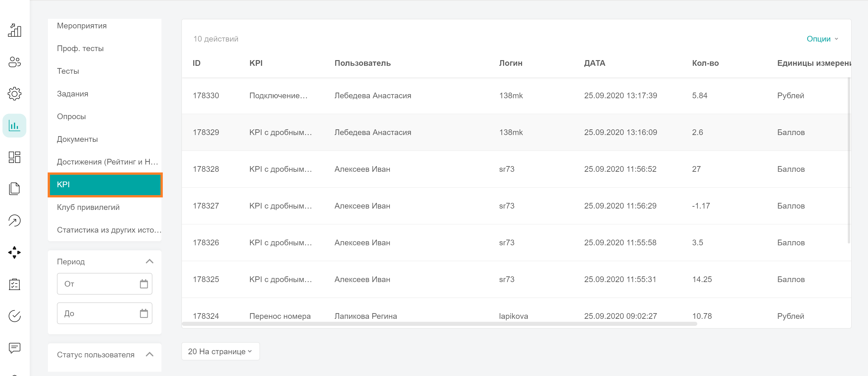
Task: Select Тесты menu item
Action: [x=68, y=71]
